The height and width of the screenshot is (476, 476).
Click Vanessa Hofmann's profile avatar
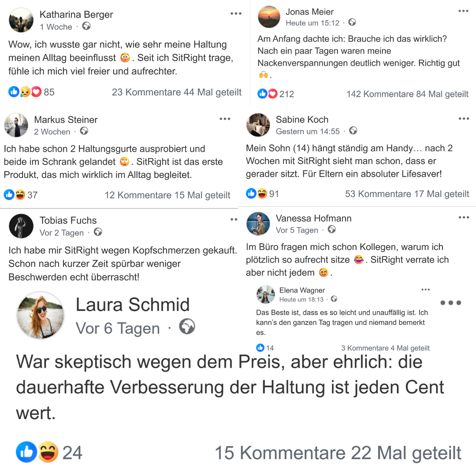point(258,223)
